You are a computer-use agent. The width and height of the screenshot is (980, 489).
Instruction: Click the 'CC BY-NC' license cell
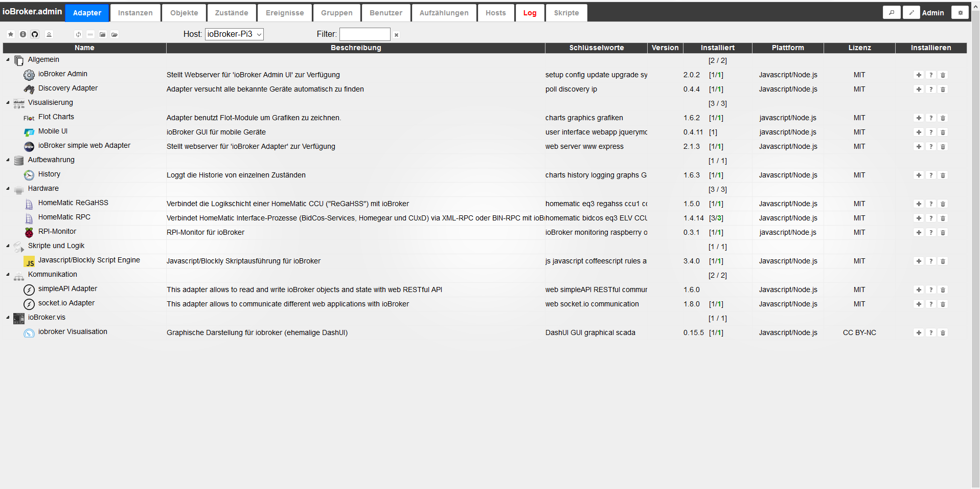point(859,332)
